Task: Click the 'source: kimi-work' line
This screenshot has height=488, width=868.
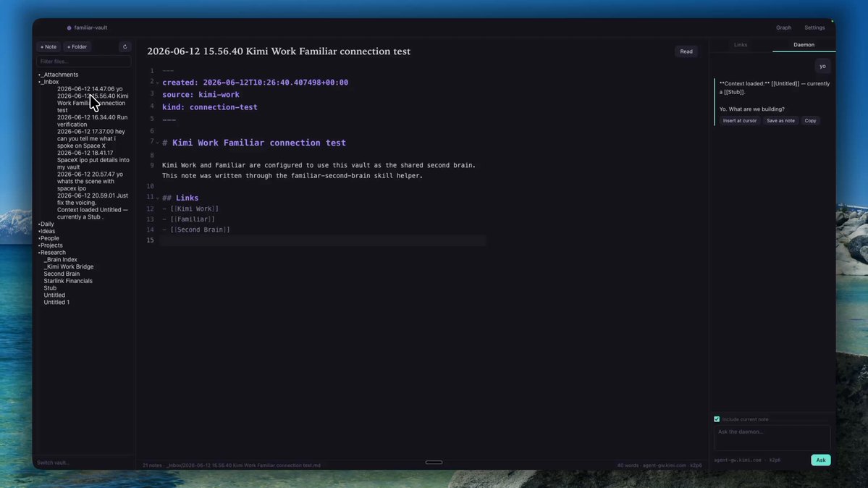Action: point(201,95)
